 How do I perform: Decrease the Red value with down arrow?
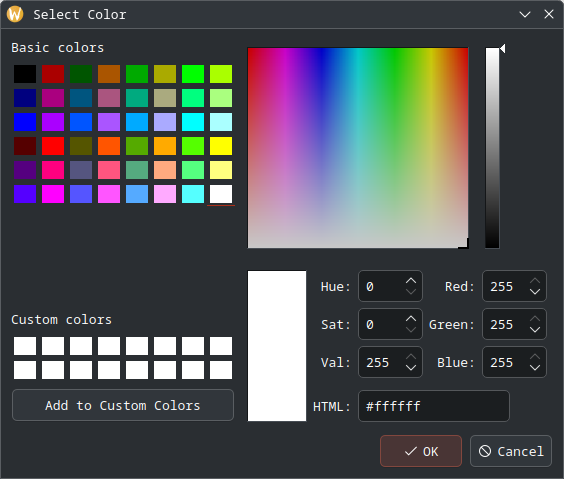(x=535, y=292)
